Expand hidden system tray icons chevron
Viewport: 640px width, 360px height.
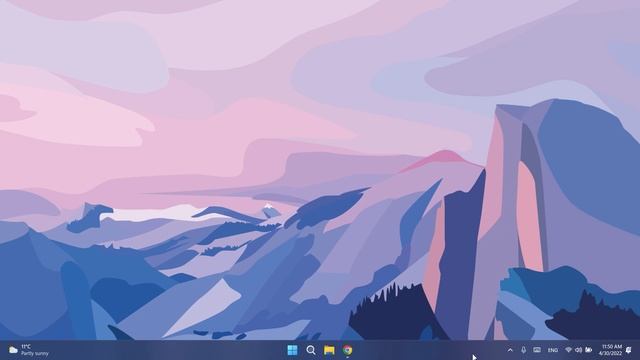pos(510,350)
